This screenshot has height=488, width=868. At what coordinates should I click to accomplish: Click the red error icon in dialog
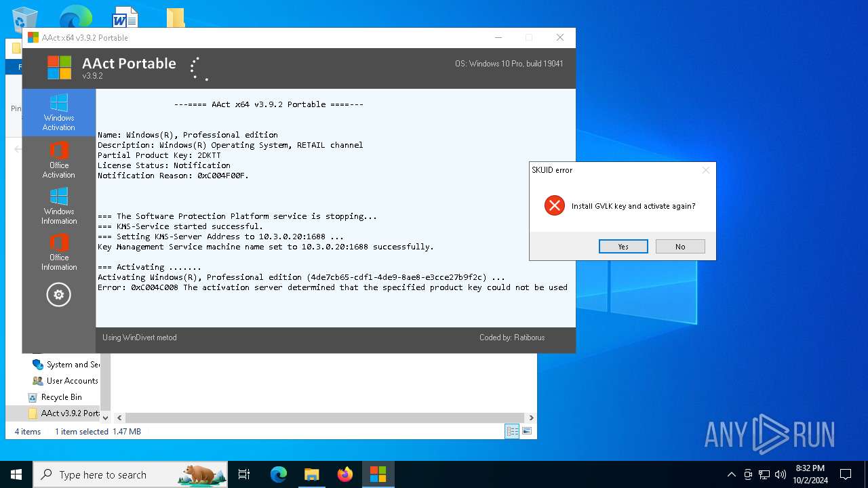pyautogui.click(x=555, y=205)
